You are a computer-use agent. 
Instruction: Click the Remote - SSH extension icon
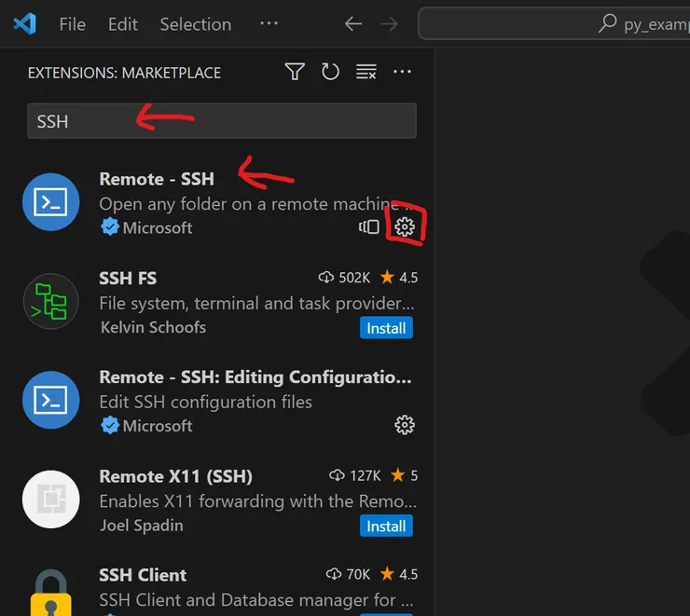coord(51,202)
